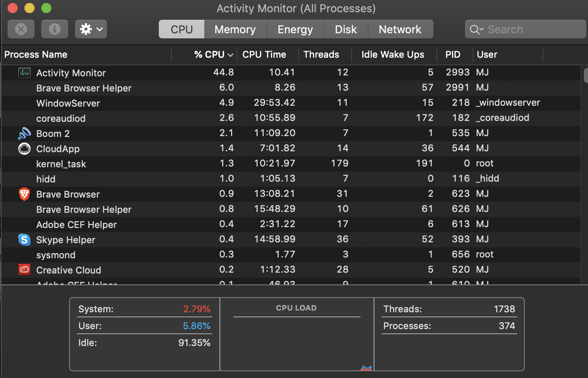The width and height of the screenshot is (588, 378).
Task: Select the hidd process row
Action: click(291, 179)
